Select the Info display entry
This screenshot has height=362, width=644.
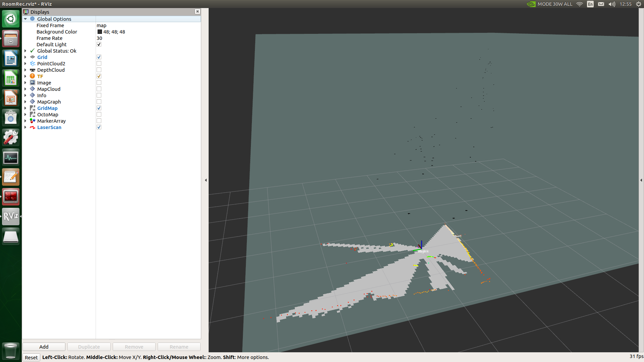pos(42,96)
